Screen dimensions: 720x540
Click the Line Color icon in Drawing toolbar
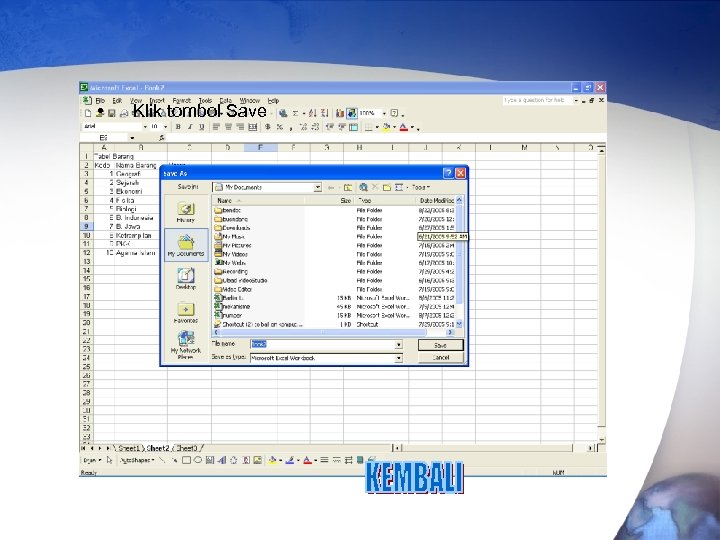tap(290, 460)
